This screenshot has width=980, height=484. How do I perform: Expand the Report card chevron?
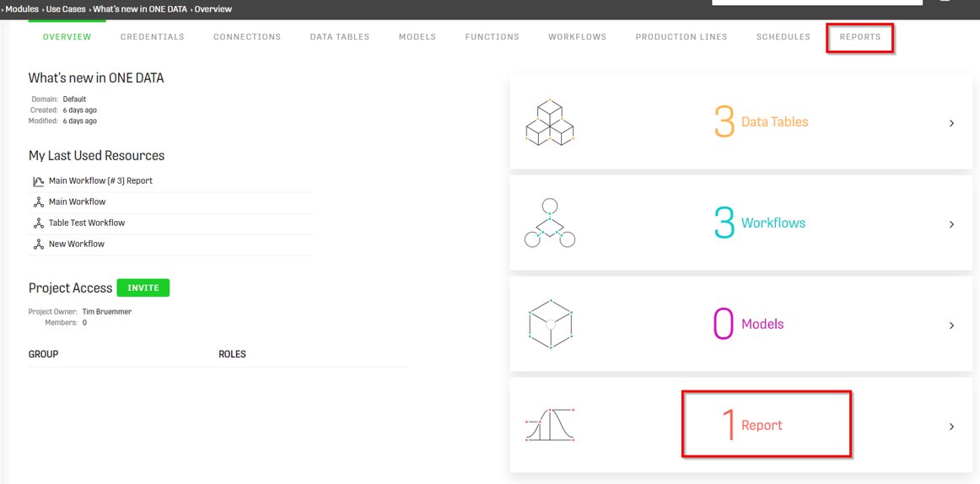point(952,427)
